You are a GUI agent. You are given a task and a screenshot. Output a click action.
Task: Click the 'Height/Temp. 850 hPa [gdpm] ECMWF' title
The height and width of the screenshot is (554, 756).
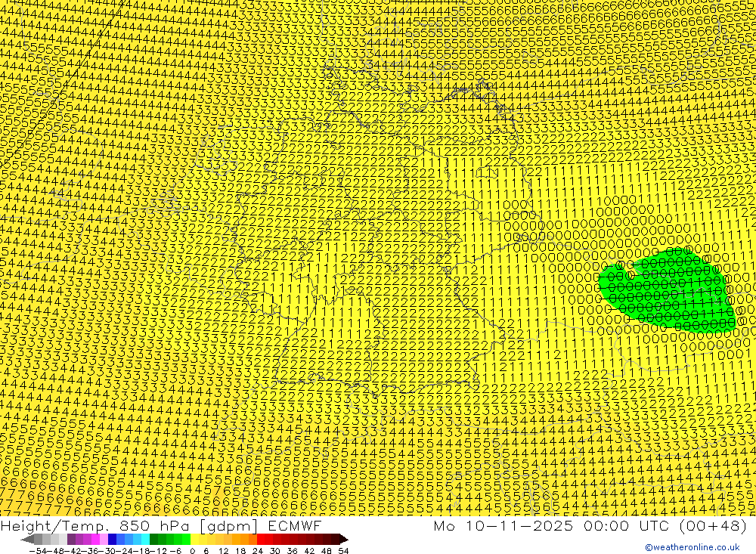160,525
